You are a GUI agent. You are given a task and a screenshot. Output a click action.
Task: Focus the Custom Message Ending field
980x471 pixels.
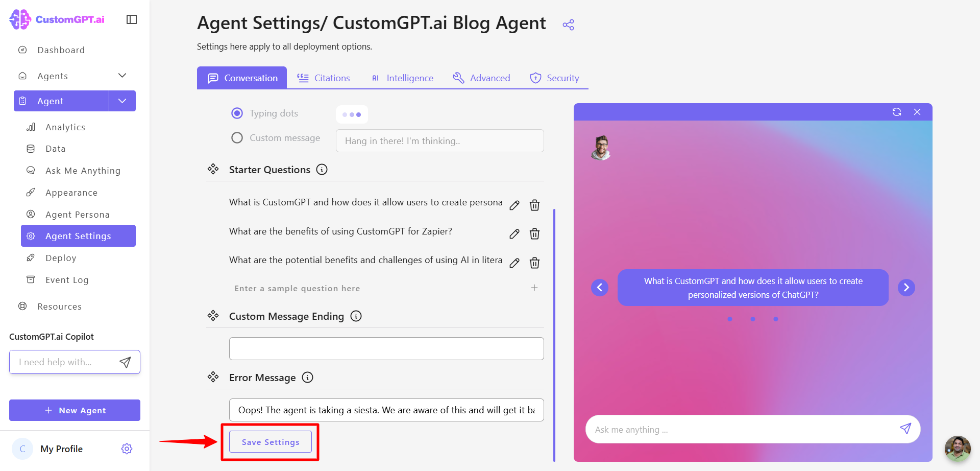(x=386, y=348)
